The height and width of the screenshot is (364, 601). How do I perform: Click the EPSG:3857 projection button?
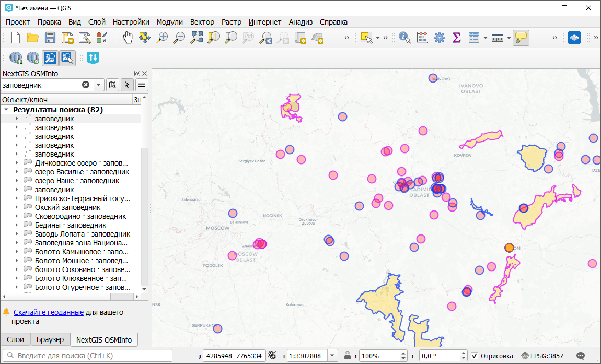(542, 356)
